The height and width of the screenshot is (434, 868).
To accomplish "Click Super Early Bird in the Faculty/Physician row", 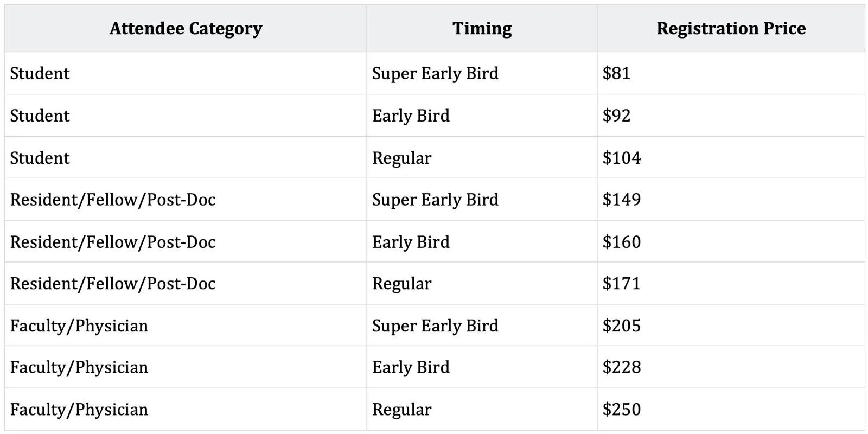I will click(435, 325).
